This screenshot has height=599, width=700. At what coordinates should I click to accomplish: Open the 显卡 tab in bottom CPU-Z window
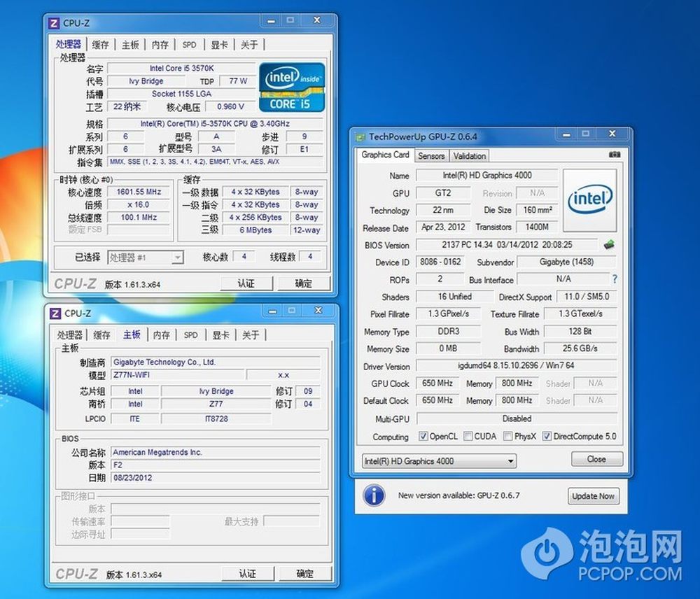pos(220,334)
